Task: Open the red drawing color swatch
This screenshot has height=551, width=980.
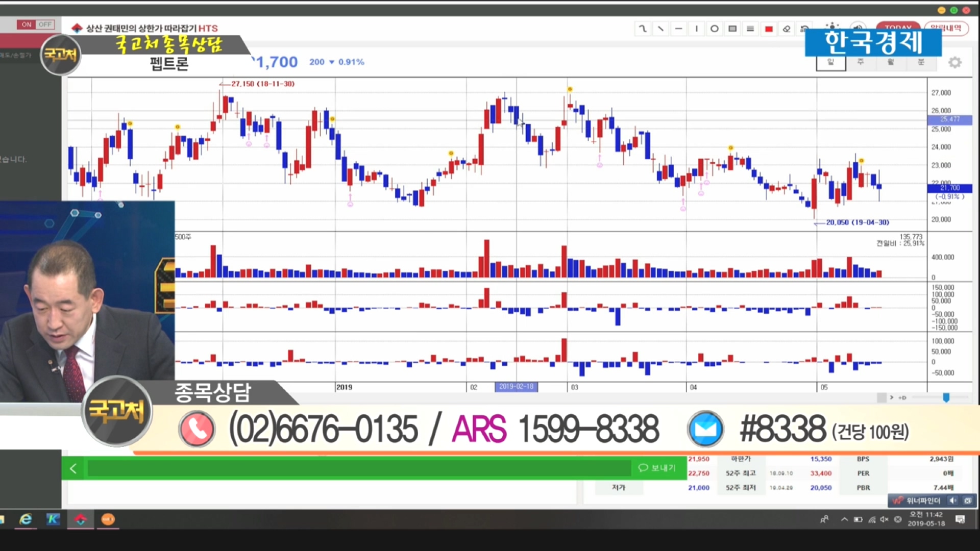Action: pyautogui.click(x=769, y=29)
